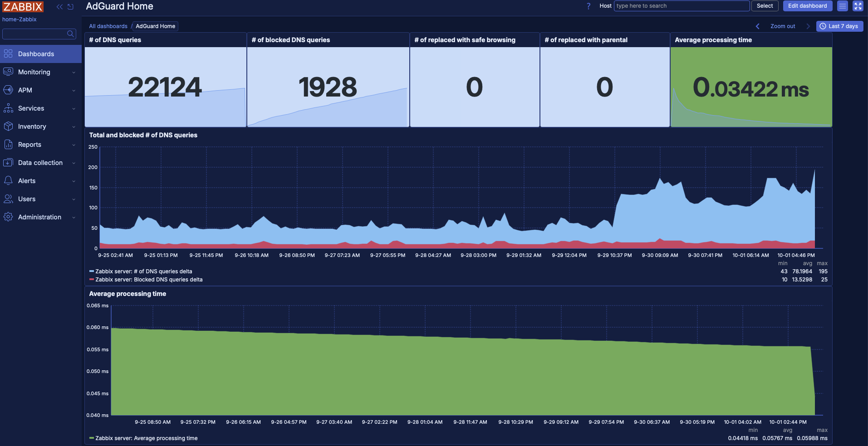Open the Users menu item
This screenshot has height=446, width=868.
click(x=41, y=199)
